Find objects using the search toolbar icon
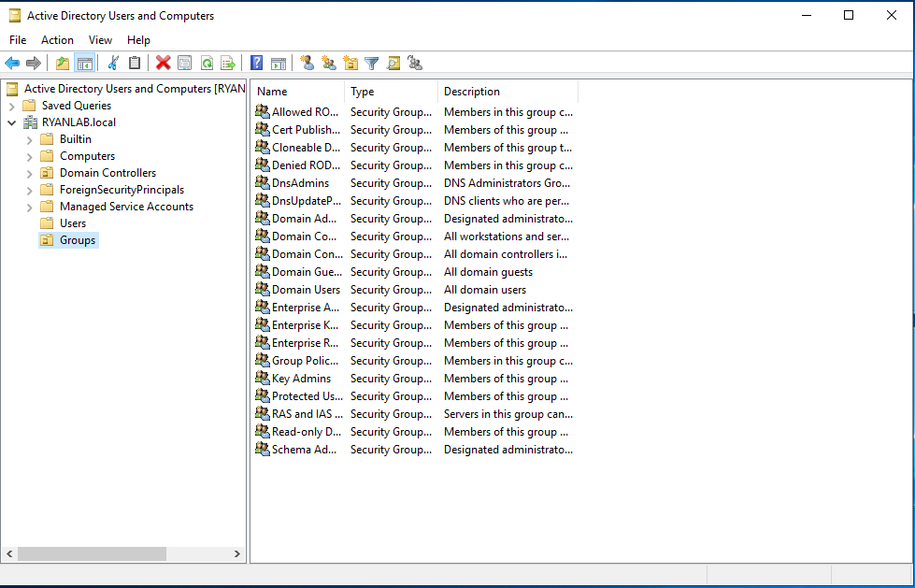This screenshot has width=915, height=588. point(393,63)
